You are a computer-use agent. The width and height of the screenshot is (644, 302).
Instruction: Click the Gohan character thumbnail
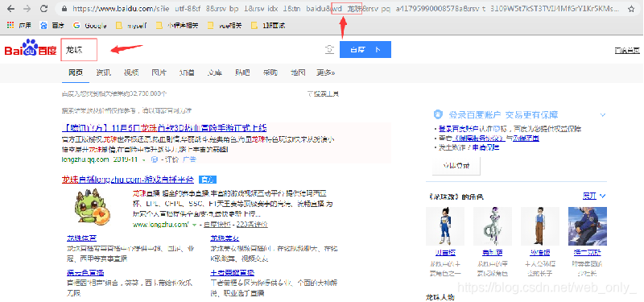[x=539, y=226]
